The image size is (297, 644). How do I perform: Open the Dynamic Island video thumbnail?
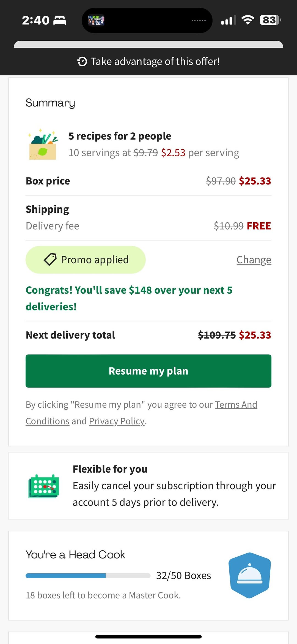click(96, 21)
